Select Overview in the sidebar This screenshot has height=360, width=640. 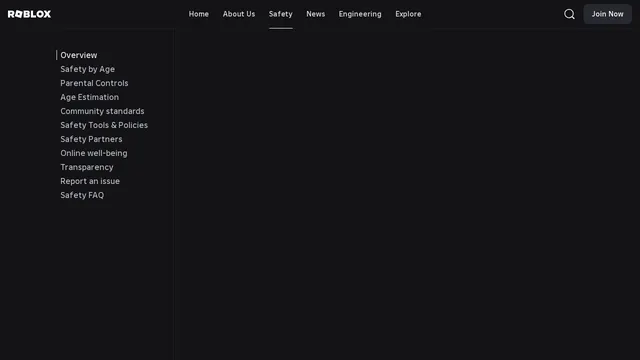point(79,55)
